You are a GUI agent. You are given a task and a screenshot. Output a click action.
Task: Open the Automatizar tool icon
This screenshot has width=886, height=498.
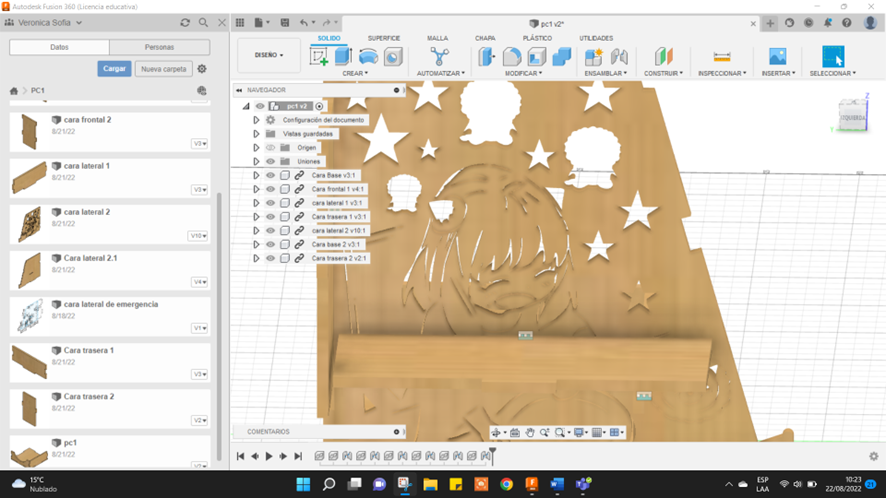[x=440, y=57]
